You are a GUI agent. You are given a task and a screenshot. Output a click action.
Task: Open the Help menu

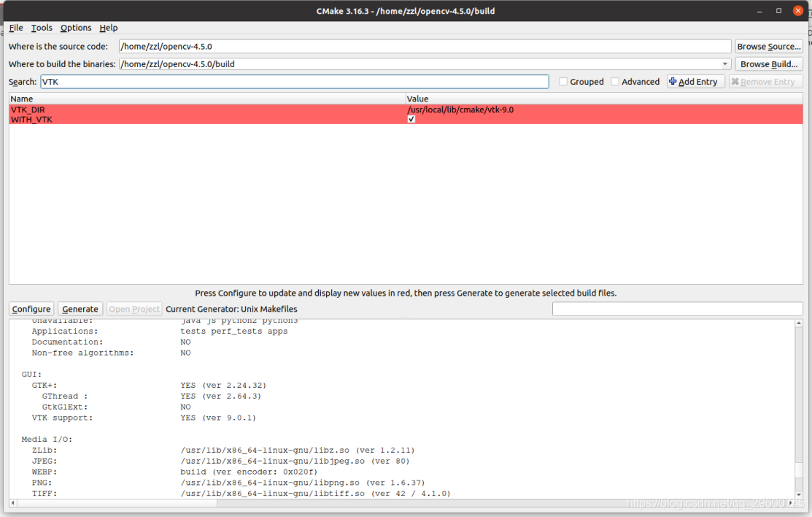(x=108, y=28)
